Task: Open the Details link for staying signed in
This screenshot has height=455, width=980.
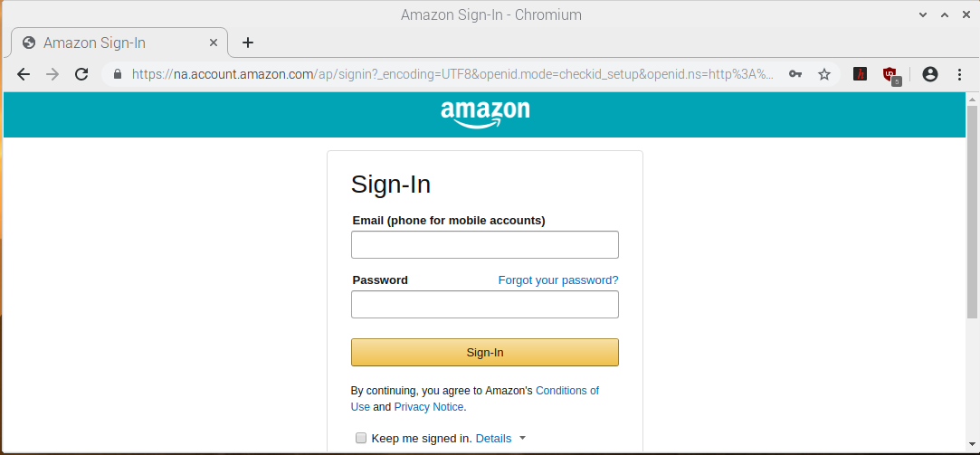Action: tap(493, 438)
